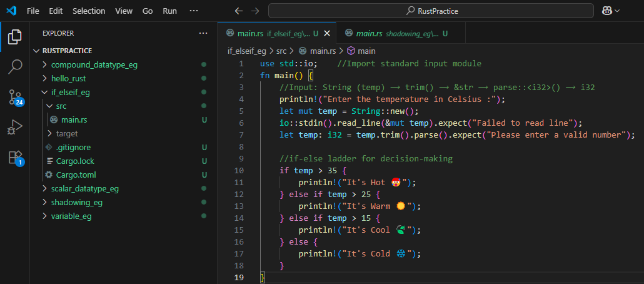Place cursor on 'use std::io;' line
The image size is (644, 284).
pyautogui.click(x=289, y=64)
